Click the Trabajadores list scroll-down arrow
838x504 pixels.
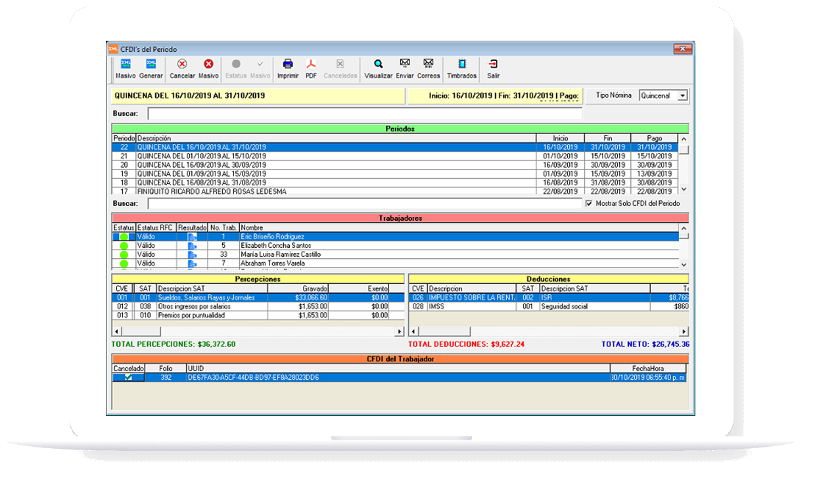tap(684, 263)
